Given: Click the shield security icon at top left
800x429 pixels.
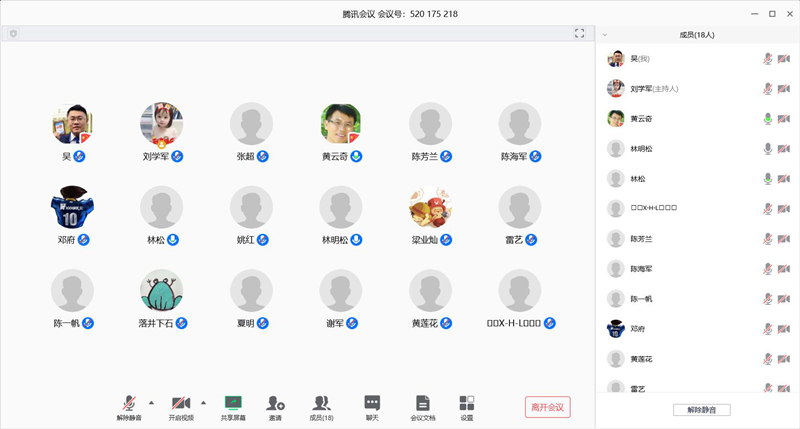Looking at the screenshot, I should tap(13, 33).
